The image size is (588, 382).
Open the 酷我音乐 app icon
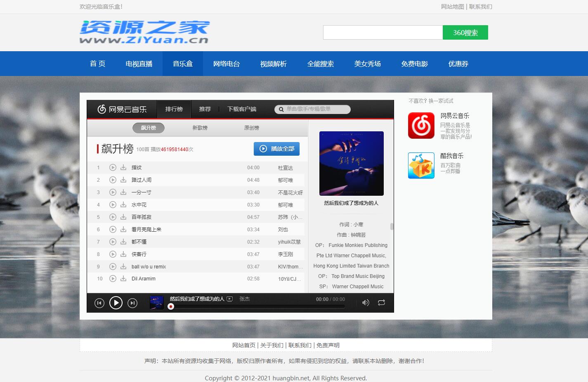[421, 166]
